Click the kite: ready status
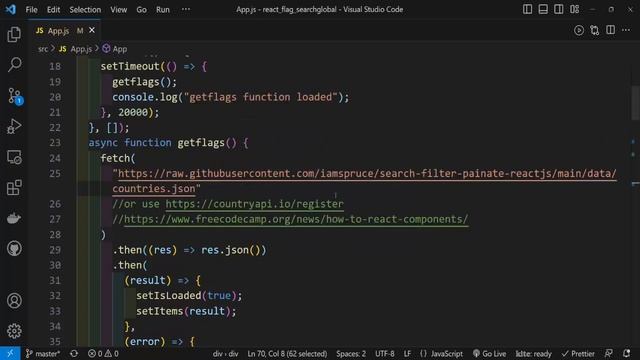The height and width of the screenshot is (360, 640). point(533,353)
